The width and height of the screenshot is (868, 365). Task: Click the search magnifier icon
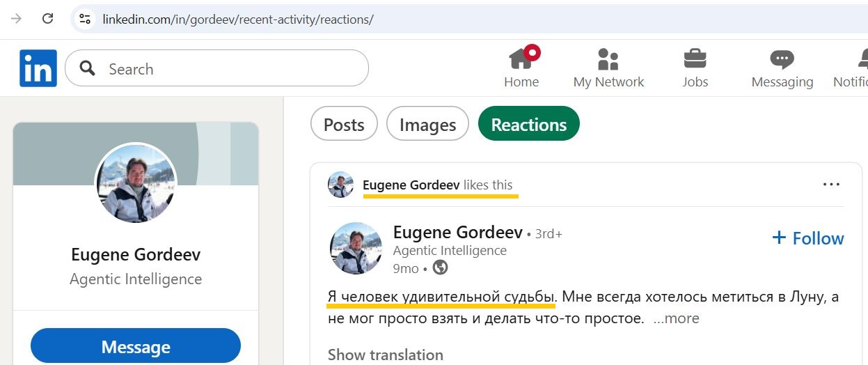[88, 68]
